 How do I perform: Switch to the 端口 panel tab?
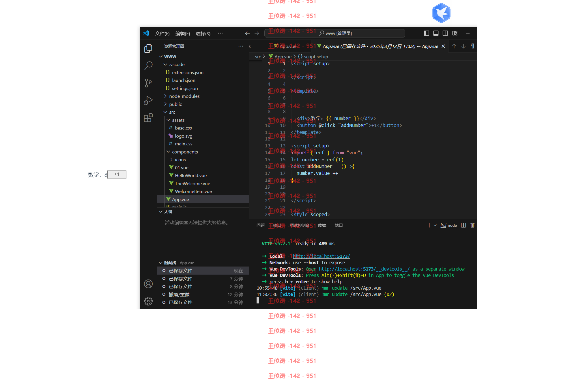pyautogui.click(x=339, y=225)
